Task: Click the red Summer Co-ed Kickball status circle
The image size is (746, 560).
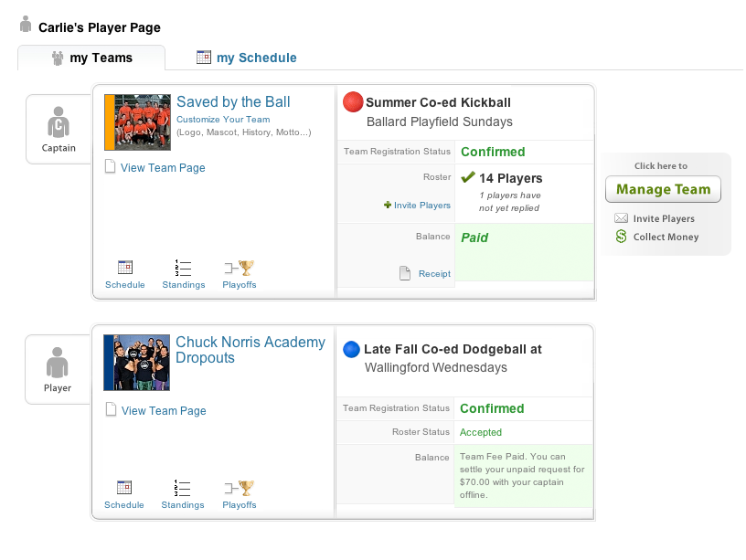Action: [353, 101]
